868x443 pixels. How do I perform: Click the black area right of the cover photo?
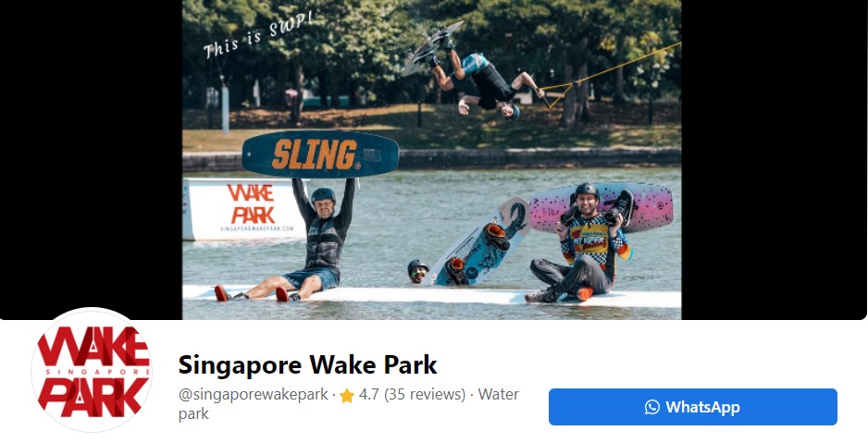coord(774,160)
